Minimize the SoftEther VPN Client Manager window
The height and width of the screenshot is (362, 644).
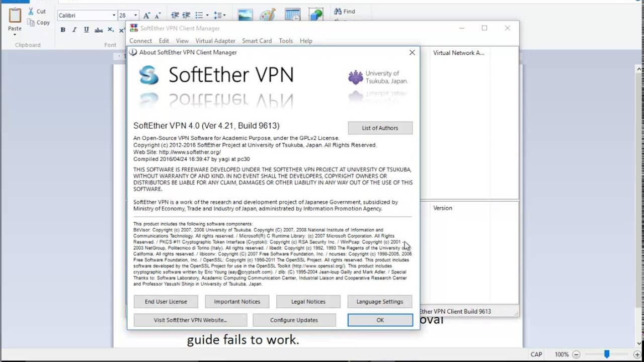point(461,28)
